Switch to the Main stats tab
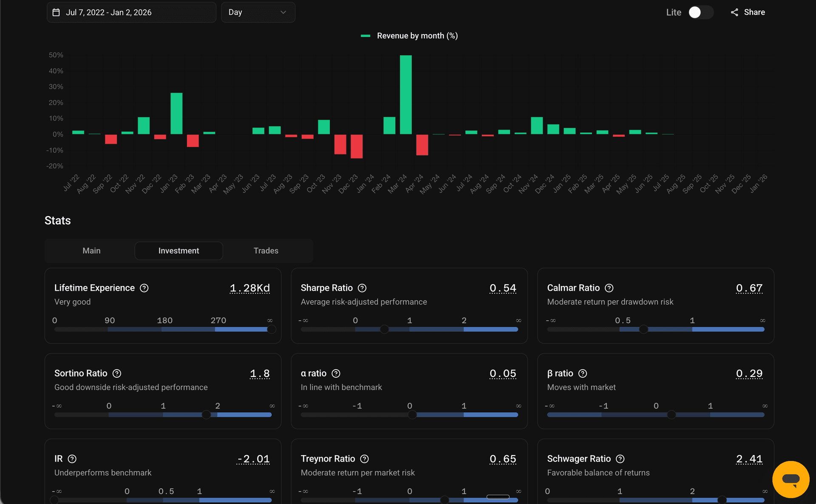 91,250
